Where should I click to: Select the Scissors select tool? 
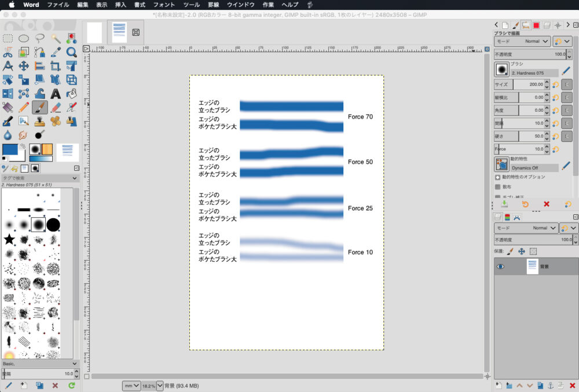(x=8, y=52)
